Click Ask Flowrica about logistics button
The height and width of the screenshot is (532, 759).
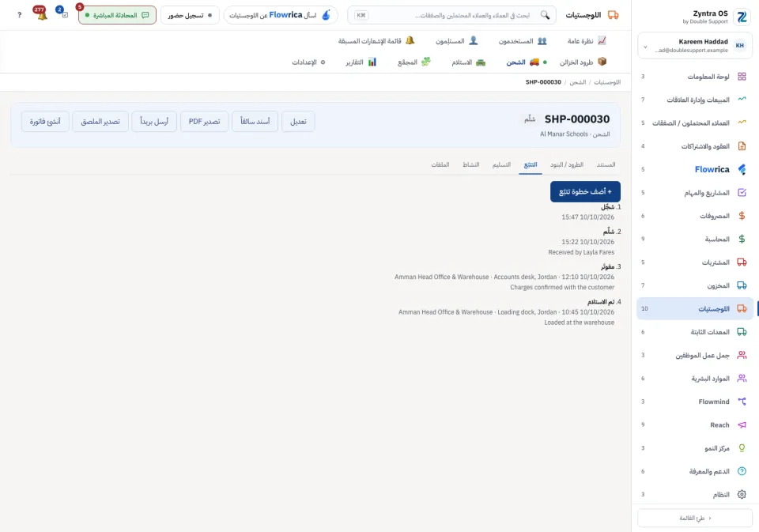coord(281,15)
